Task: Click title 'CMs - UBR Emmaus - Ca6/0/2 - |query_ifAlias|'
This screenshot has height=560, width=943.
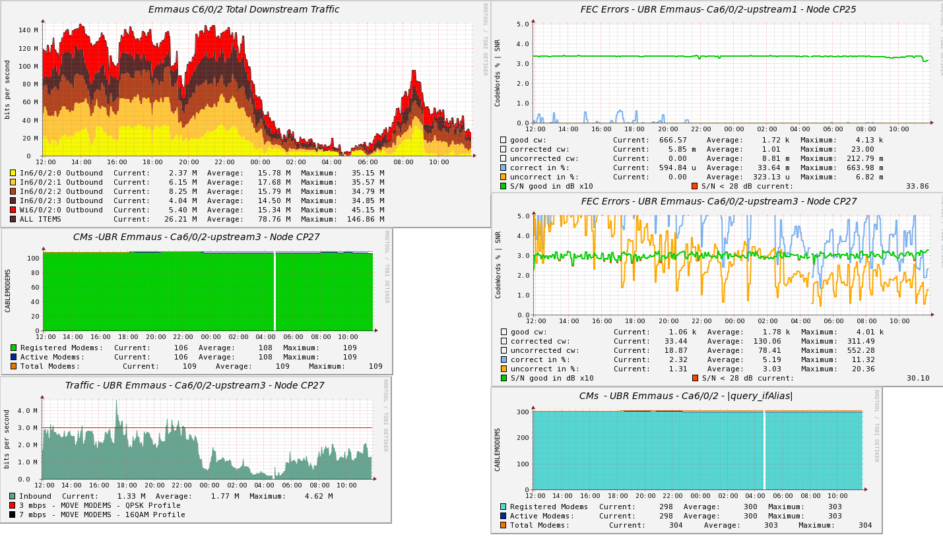Action: click(x=686, y=396)
